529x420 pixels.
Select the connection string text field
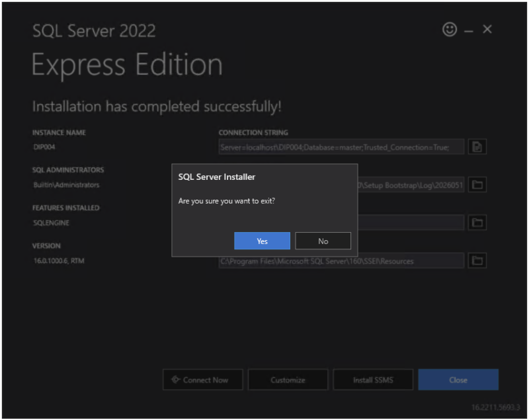pyautogui.click(x=341, y=147)
